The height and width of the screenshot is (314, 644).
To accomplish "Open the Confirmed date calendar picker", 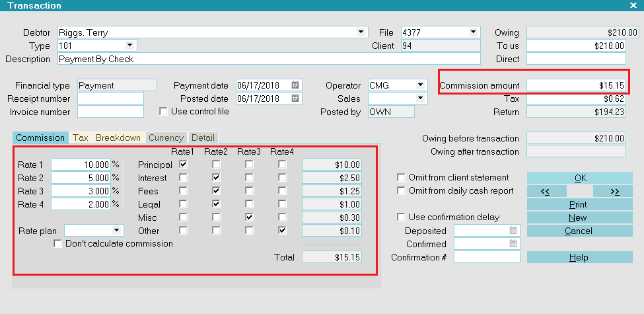I will tap(513, 244).
